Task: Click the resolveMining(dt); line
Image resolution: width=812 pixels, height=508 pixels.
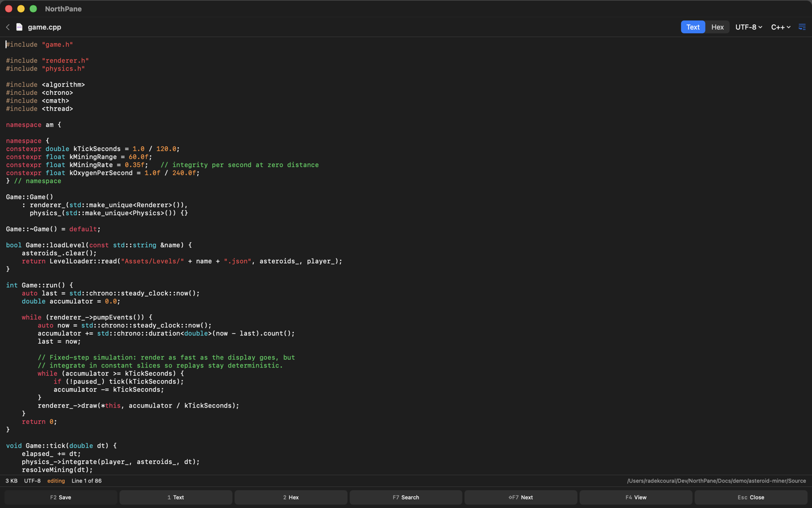Action: [x=57, y=470]
